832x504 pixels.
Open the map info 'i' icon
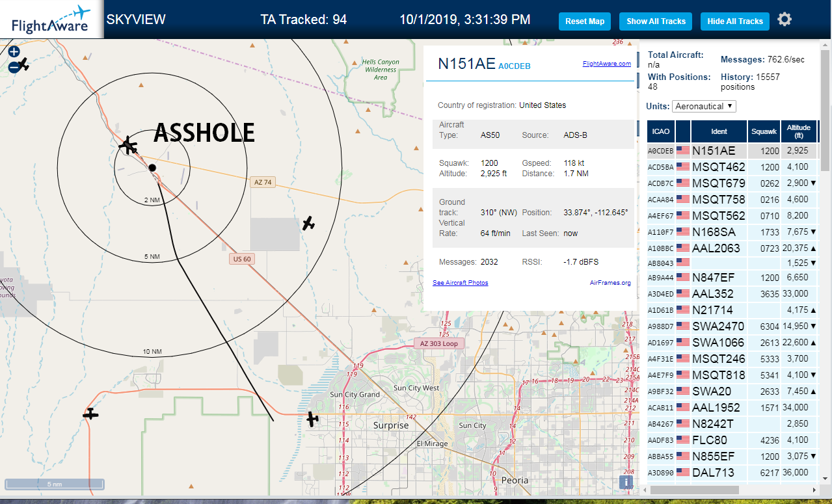626,482
